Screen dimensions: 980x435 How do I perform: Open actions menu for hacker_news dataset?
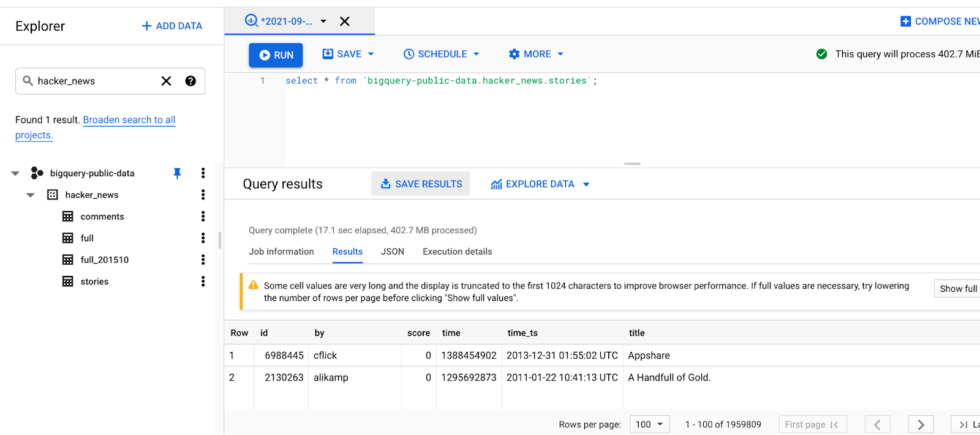203,195
